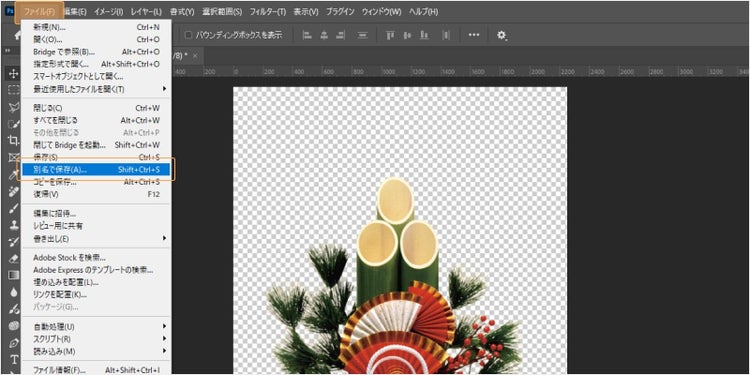Open the three-dots more align options
Screen dimensions: 750x375
click(474, 35)
